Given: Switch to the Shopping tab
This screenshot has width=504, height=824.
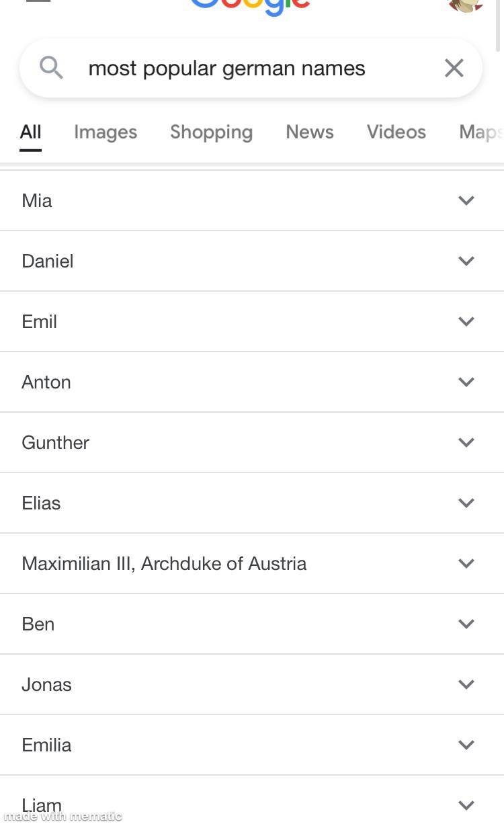Looking at the screenshot, I should click(211, 132).
